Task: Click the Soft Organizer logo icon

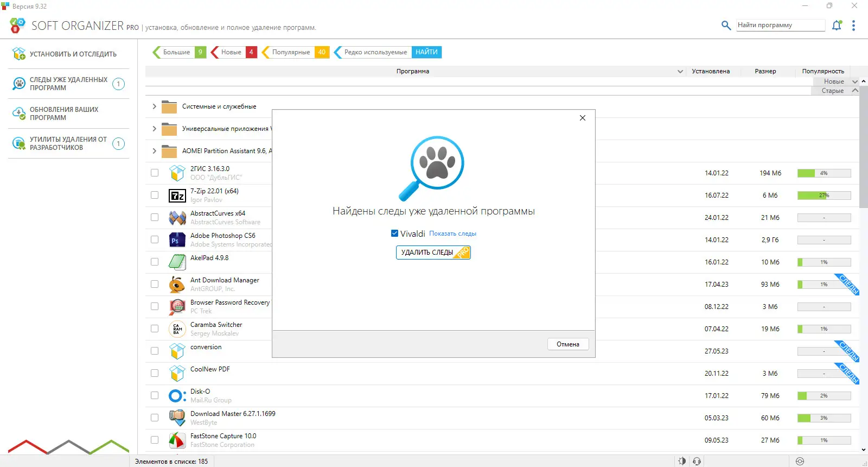Action: [x=17, y=25]
